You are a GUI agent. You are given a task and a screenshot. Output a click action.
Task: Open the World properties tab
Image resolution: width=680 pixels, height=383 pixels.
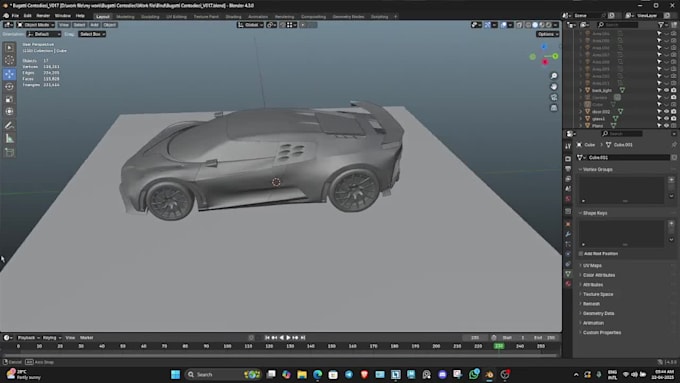568,199
